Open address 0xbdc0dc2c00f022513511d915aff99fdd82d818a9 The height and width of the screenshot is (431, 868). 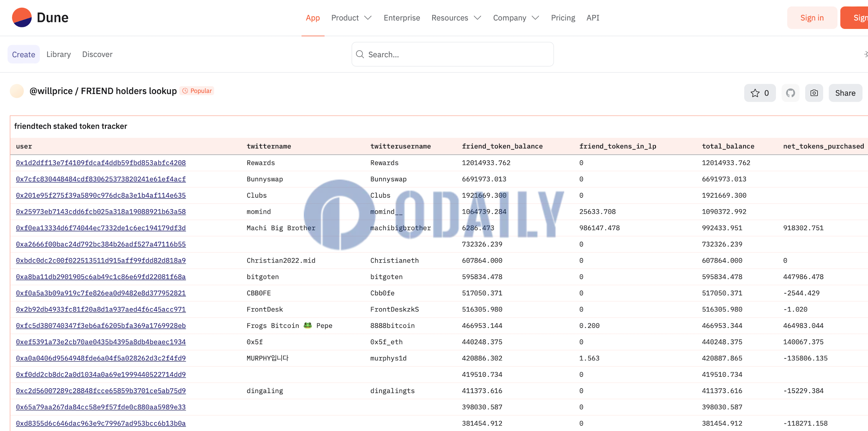click(101, 260)
